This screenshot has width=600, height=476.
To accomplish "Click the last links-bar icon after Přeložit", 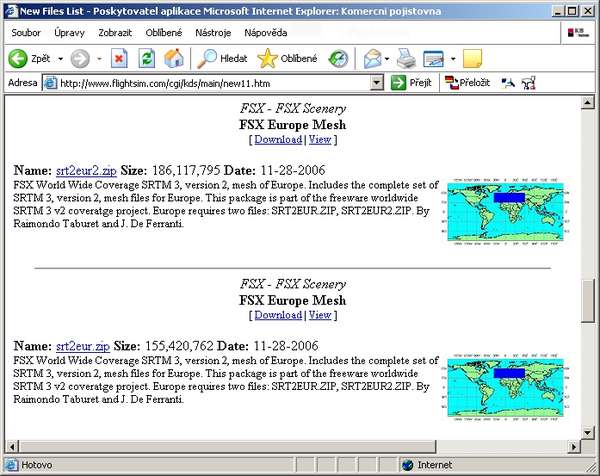I will tap(528, 83).
